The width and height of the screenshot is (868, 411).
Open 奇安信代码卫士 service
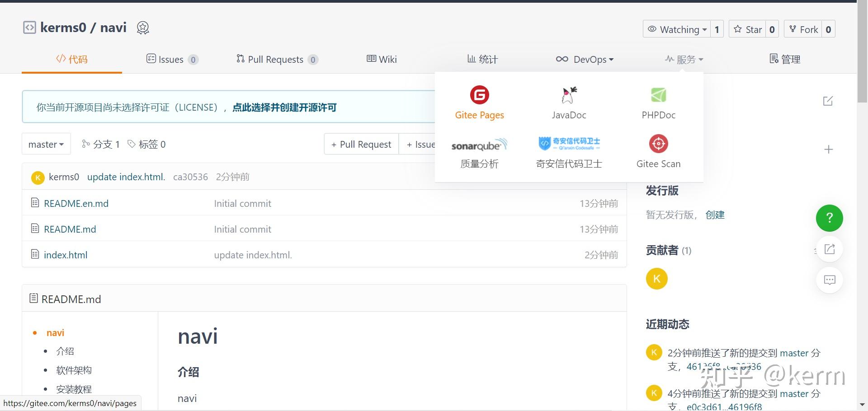click(x=569, y=153)
